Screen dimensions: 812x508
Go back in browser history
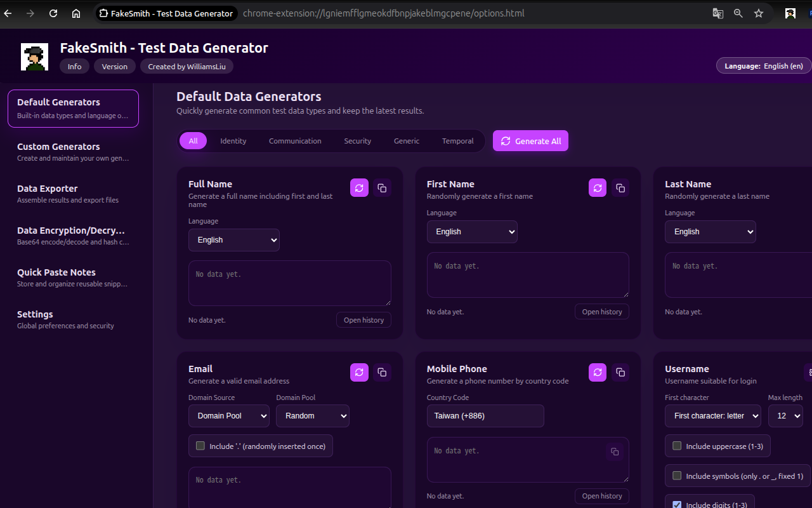(8, 13)
